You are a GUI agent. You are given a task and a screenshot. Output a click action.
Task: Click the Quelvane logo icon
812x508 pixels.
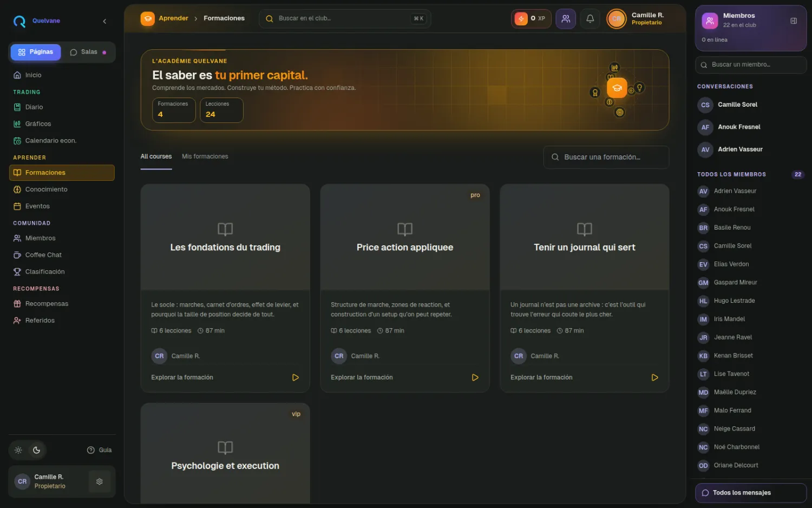[x=19, y=21]
